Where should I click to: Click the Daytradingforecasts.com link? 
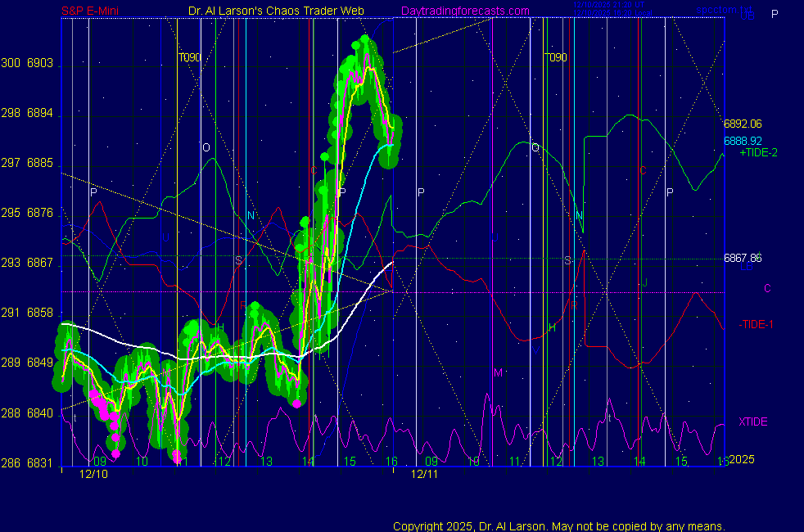click(x=464, y=11)
